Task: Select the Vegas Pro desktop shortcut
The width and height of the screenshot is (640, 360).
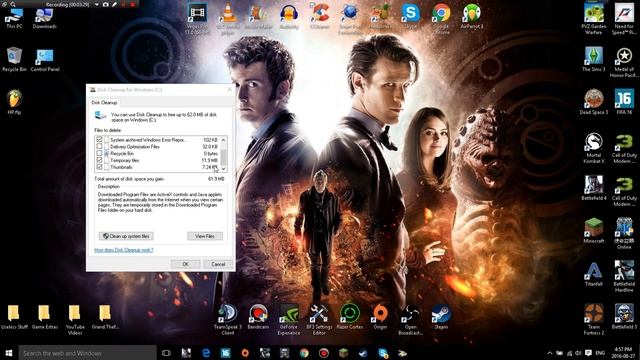Action: (x=197, y=19)
